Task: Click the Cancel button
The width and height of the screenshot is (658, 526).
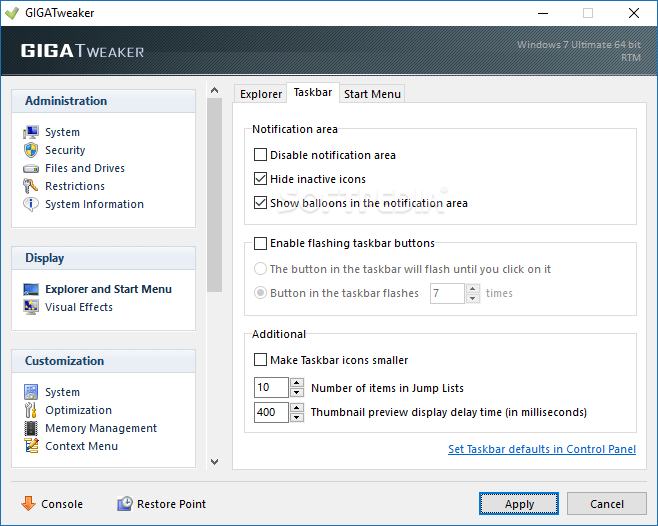Action: pos(606,503)
